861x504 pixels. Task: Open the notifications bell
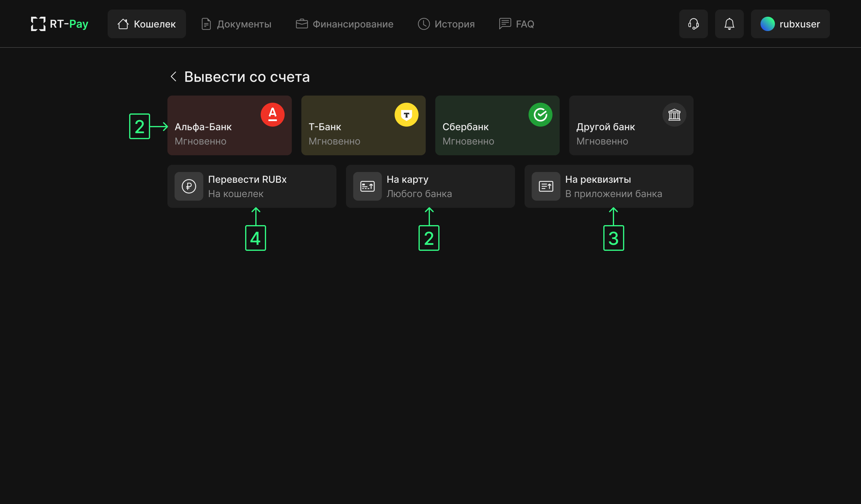(x=729, y=24)
